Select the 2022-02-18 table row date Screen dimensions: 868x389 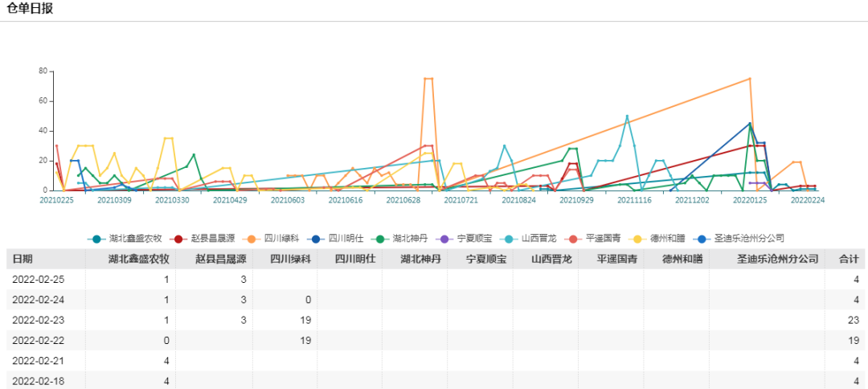tap(39, 380)
